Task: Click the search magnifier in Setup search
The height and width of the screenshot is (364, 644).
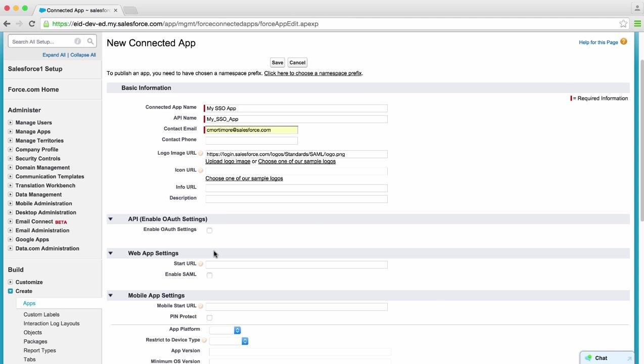Action: [x=90, y=41]
